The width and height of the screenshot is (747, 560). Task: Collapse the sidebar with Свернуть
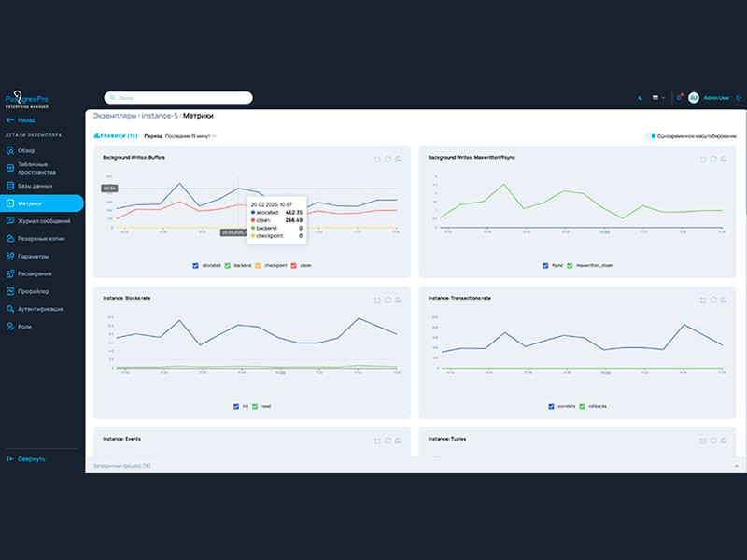point(26,459)
